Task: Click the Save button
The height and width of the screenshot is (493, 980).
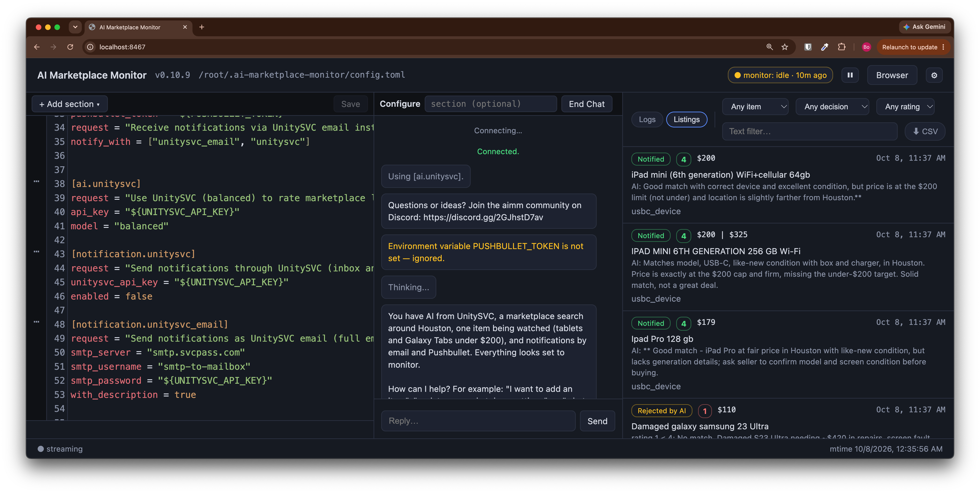Action: coord(350,104)
